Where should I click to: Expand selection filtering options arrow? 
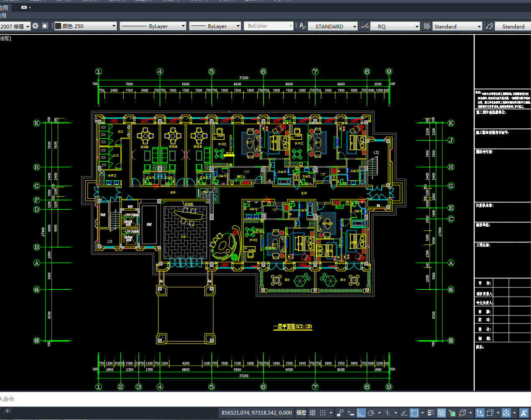(x=498, y=413)
